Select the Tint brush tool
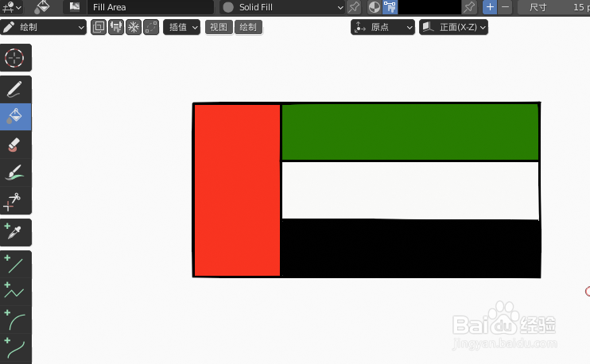Viewport: 590px width, 364px height. 15,172
